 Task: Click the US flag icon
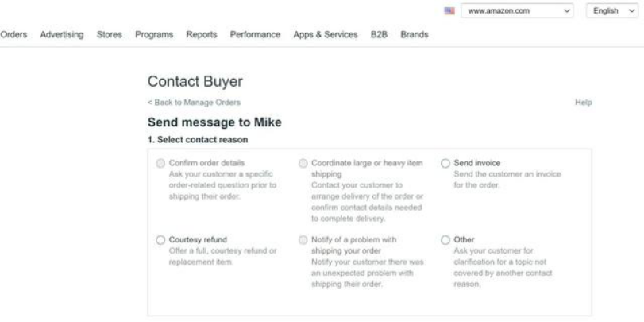(449, 13)
